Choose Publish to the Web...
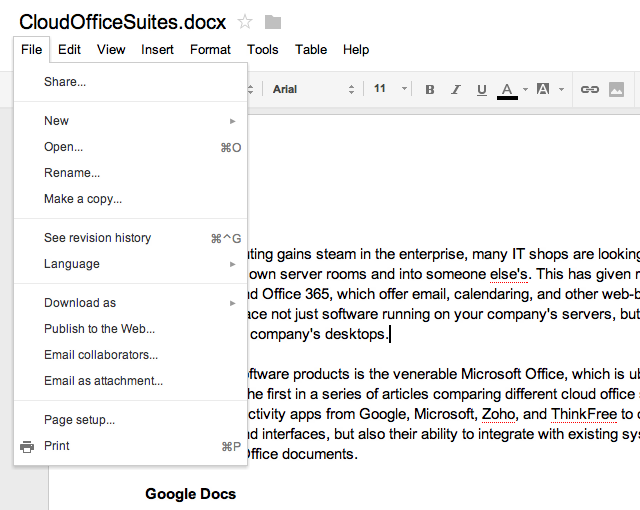640x510 pixels. click(131, 329)
